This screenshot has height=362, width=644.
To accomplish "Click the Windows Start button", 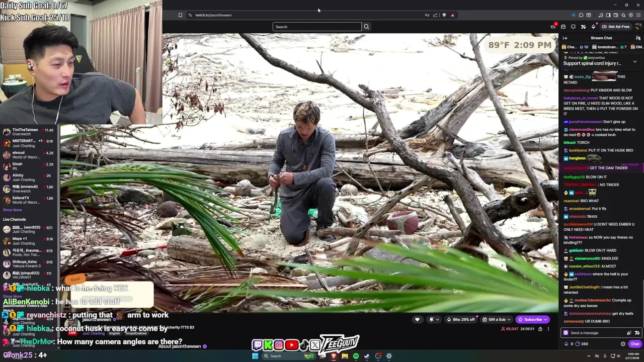I will [x=255, y=356].
